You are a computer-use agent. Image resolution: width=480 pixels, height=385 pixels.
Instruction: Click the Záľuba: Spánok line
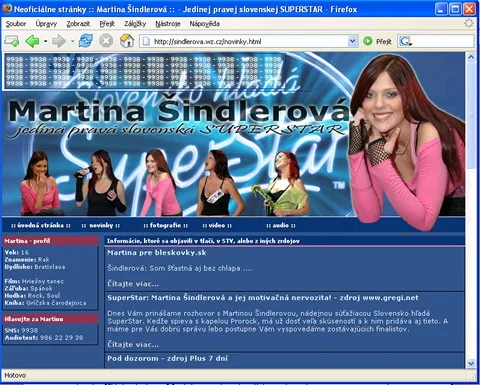click(28, 288)
